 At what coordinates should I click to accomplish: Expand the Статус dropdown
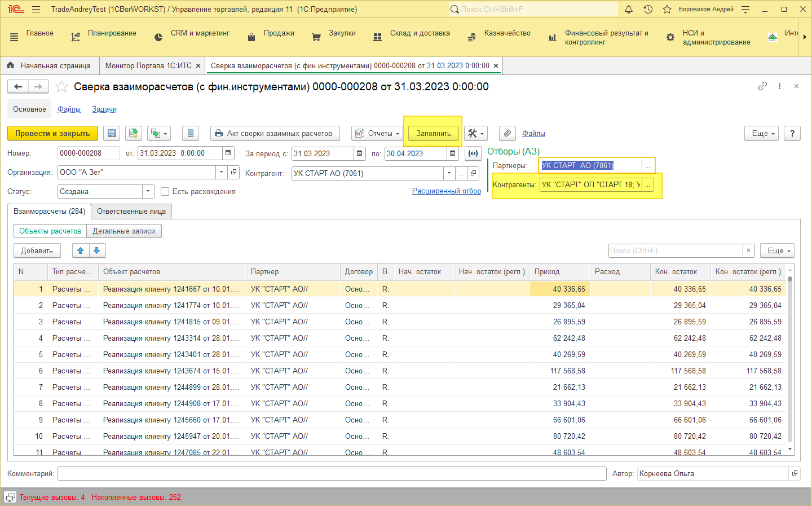point(148,192)
